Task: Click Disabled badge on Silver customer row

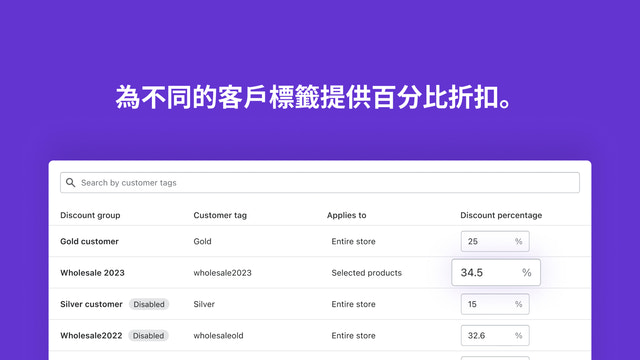Action: tap(149, 304)
